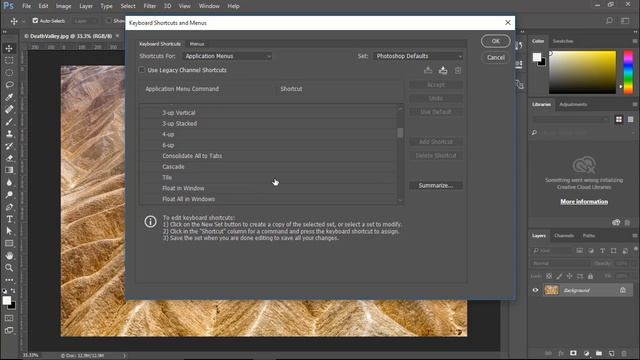Show libraries in grid view icon
640x360 pixels.
[619, 119]
